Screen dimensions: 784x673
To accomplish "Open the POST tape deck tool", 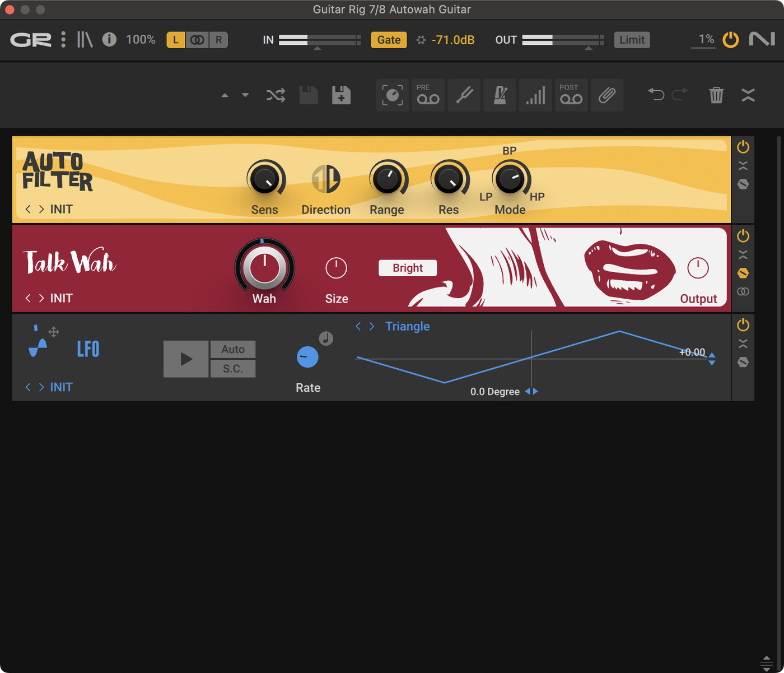I will [571, 95].
